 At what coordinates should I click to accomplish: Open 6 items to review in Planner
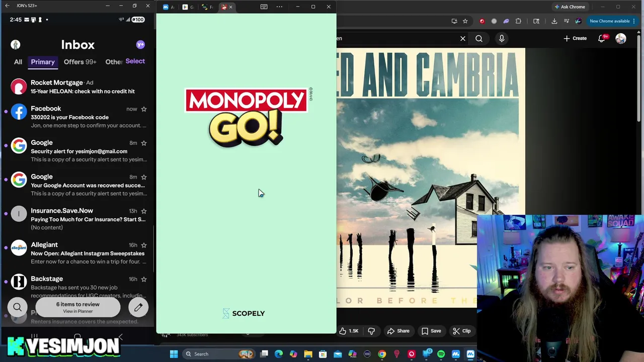coord(78,307)
